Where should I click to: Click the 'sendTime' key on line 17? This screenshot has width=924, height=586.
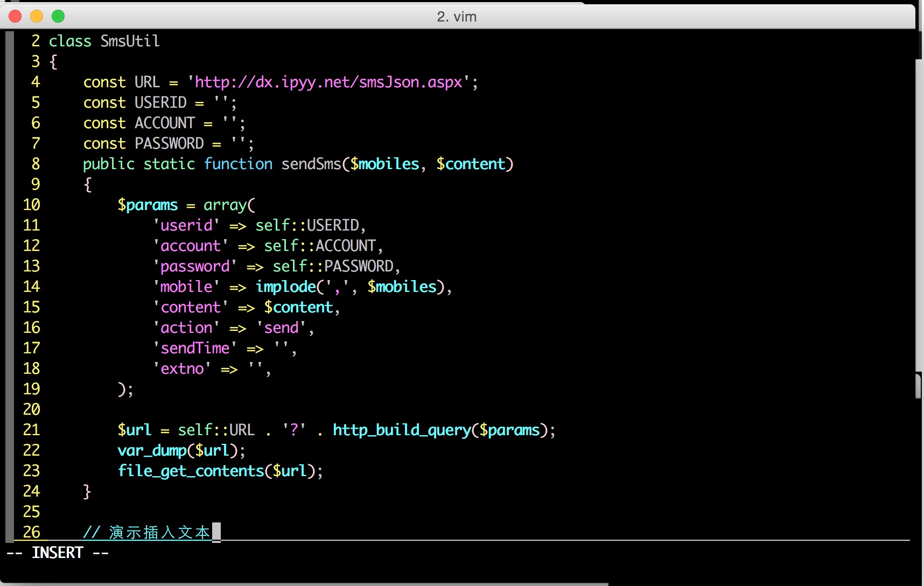click(x=195, y=348)
